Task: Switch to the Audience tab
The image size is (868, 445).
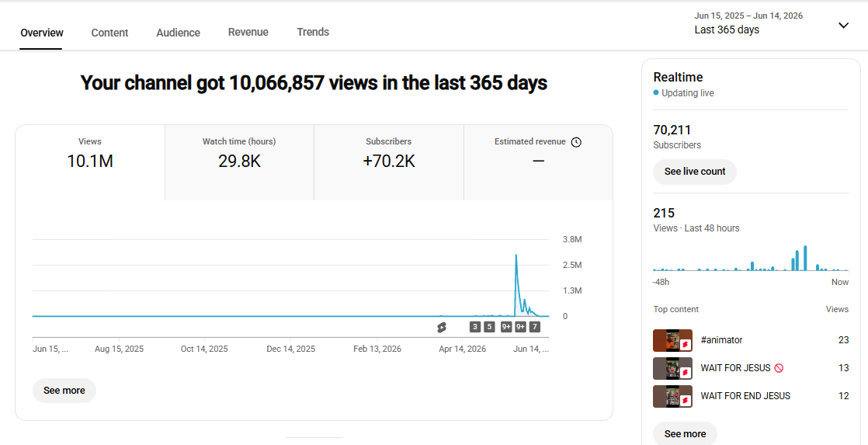Action: [179, 33]
